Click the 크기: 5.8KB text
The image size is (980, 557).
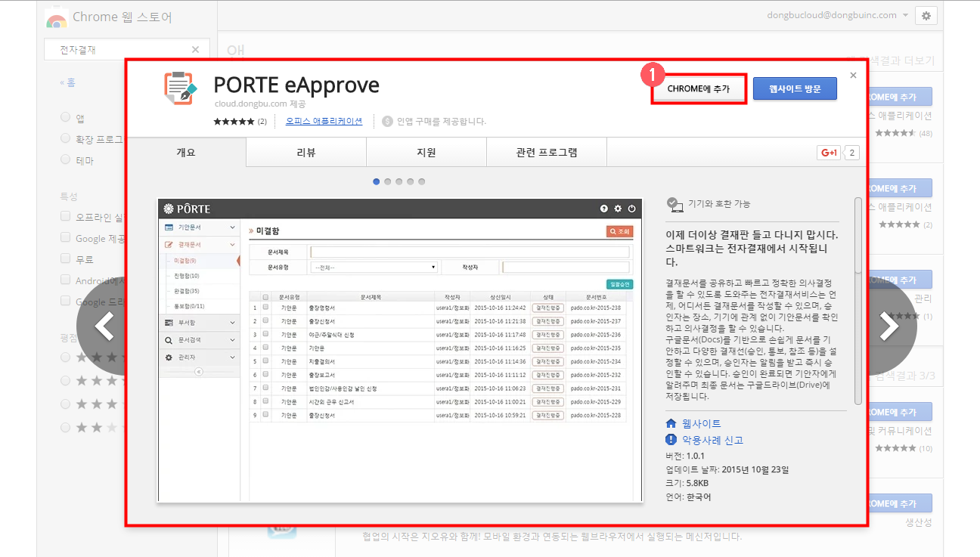687,483
